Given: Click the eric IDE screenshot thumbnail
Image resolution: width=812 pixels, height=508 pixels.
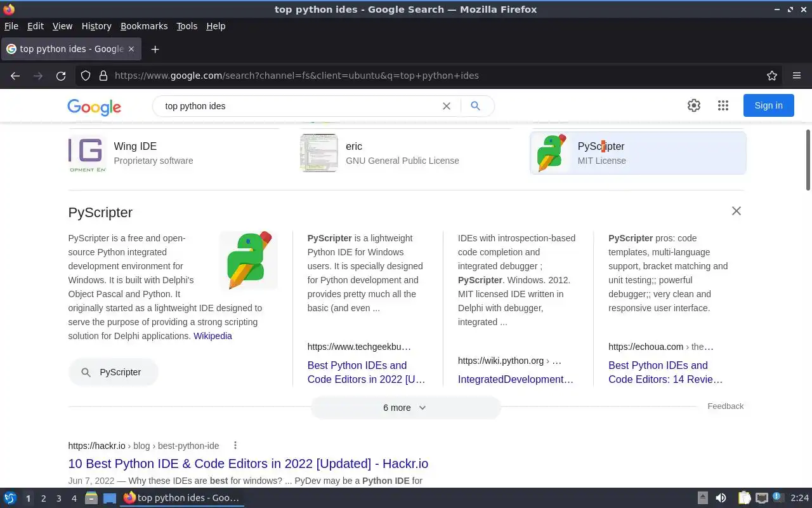Looking at the screenshot, I should pyautogui.click(x=319, y=153).
